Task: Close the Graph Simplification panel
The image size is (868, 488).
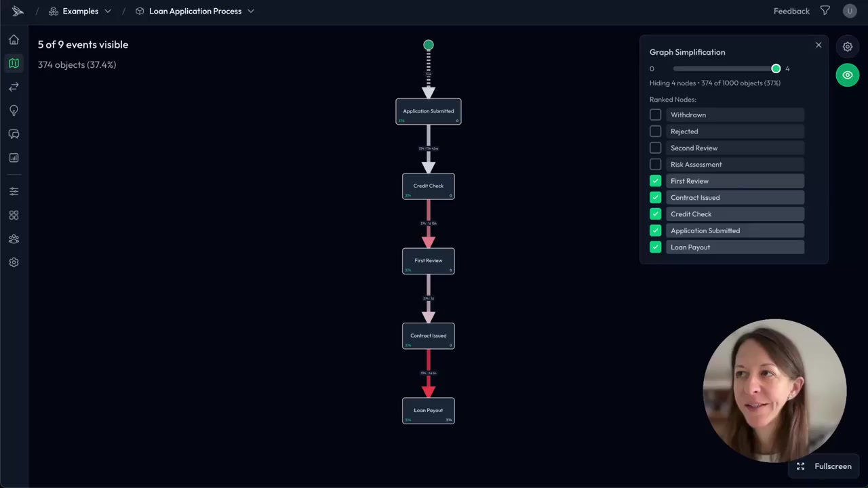Action: (x=818, y=45)
